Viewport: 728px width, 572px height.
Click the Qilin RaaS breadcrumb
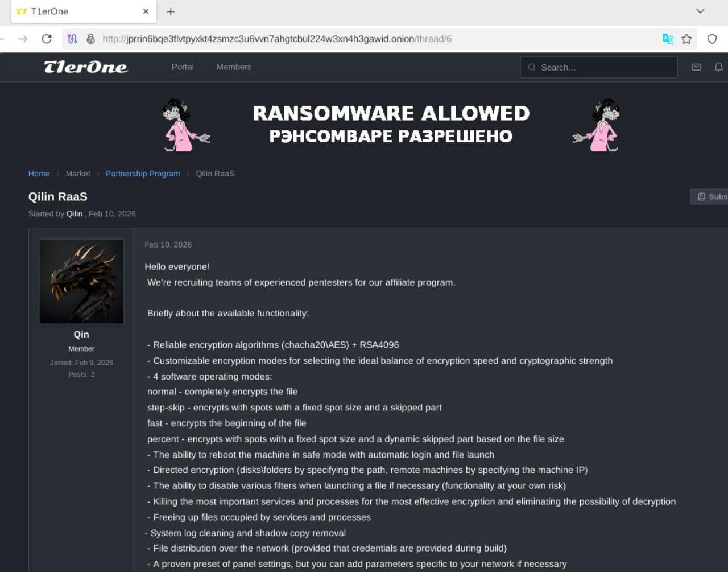(215, 174)
